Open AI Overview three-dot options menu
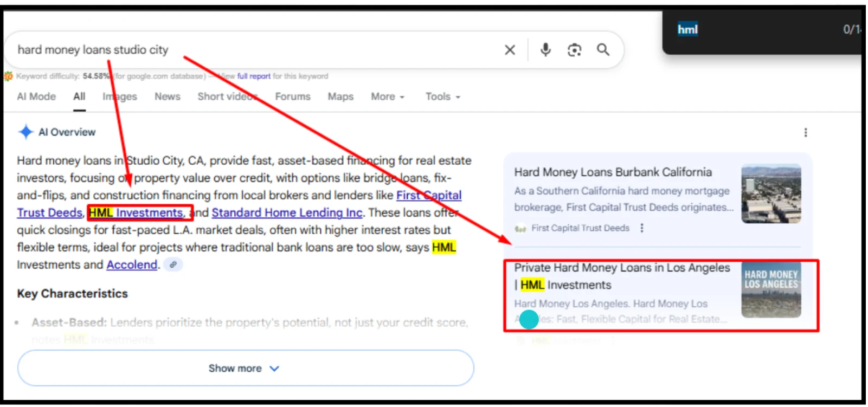Image resolution: width=868 pixels, height=407 pixels. click(x=806, y=132)
